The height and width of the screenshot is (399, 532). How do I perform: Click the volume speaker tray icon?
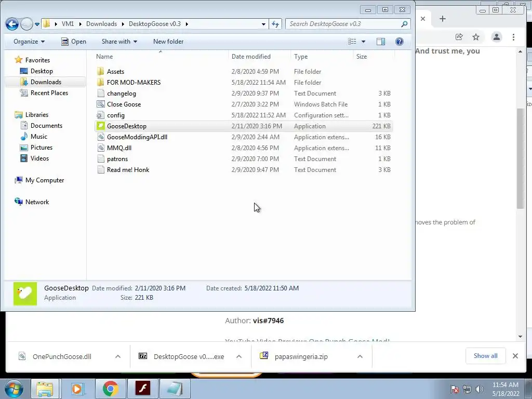coord(480,389)
